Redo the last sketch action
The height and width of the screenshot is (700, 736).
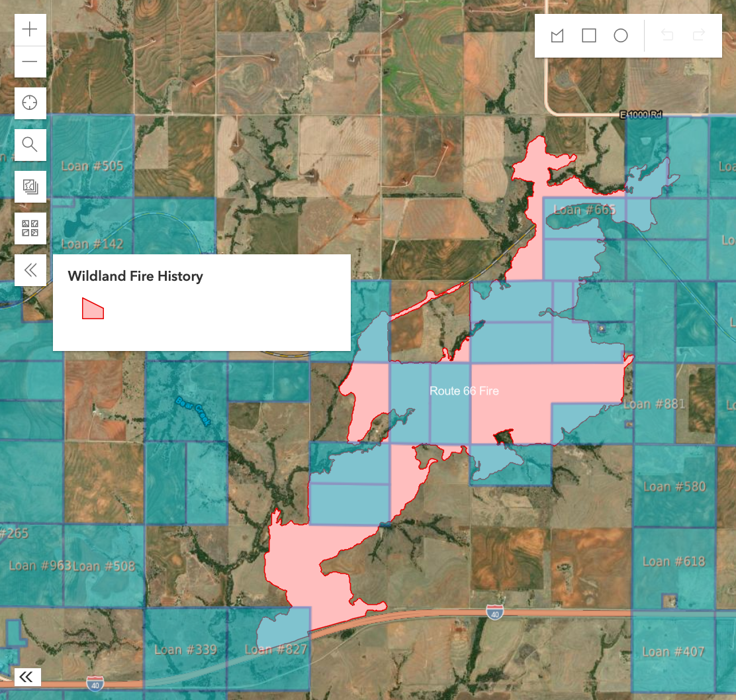tap(698, 36)
